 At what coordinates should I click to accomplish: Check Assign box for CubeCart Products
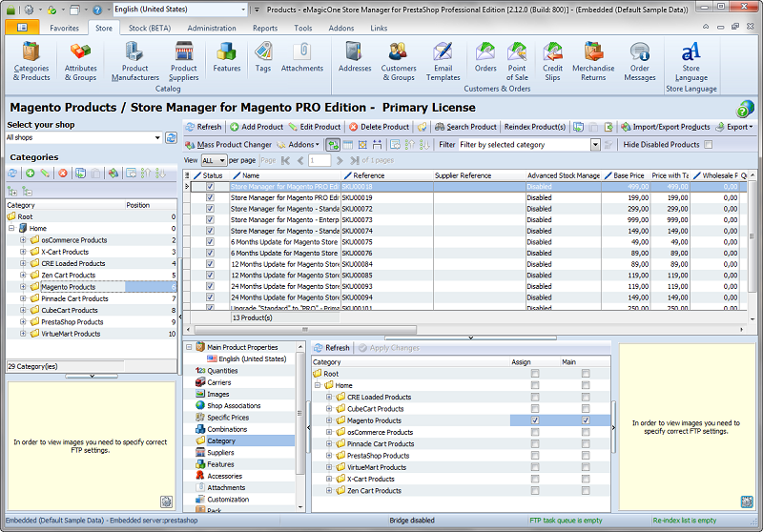(x=534, y=409)
